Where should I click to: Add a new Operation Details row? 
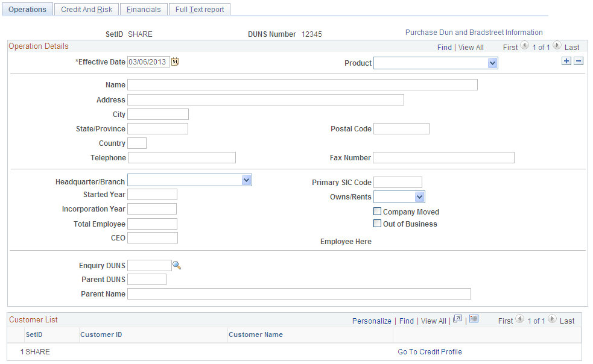click(566, 60)
